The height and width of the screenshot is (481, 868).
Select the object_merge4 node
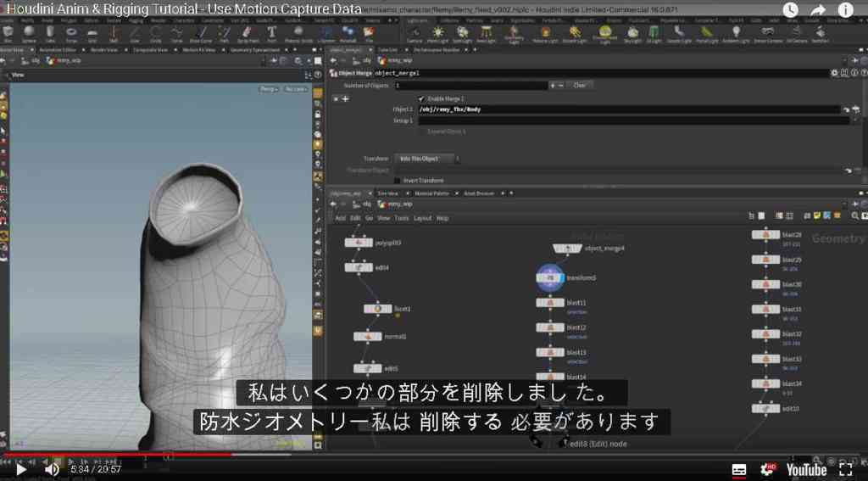(x=567, y=249)
